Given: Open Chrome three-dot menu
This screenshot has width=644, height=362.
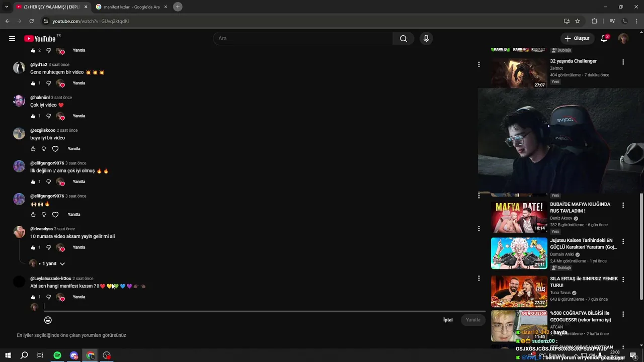Looking at the screenshot, I should click(636, 21).
